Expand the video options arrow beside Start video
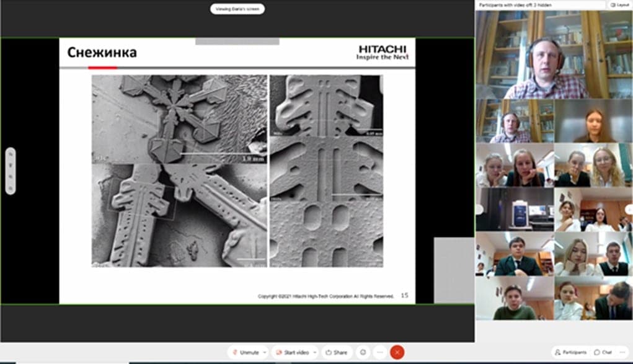Viewport: 633px width, 364px height. [315, 352]
